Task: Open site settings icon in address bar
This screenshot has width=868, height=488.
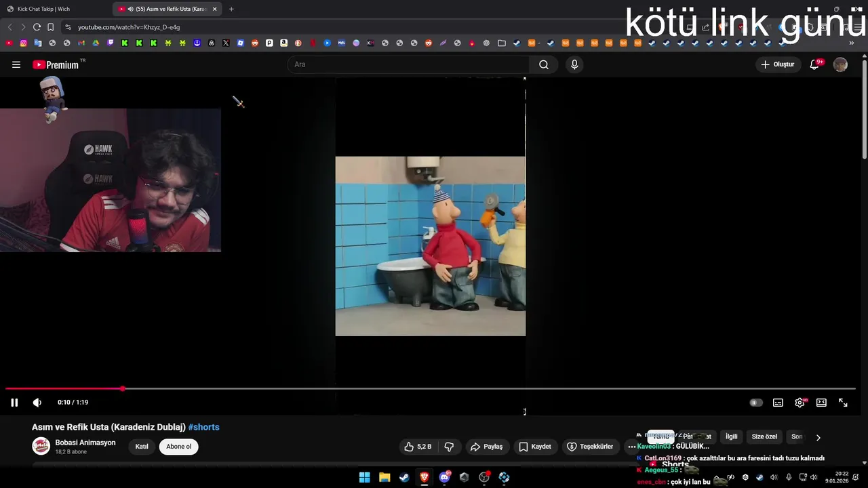Action: [x=68, y=27]
